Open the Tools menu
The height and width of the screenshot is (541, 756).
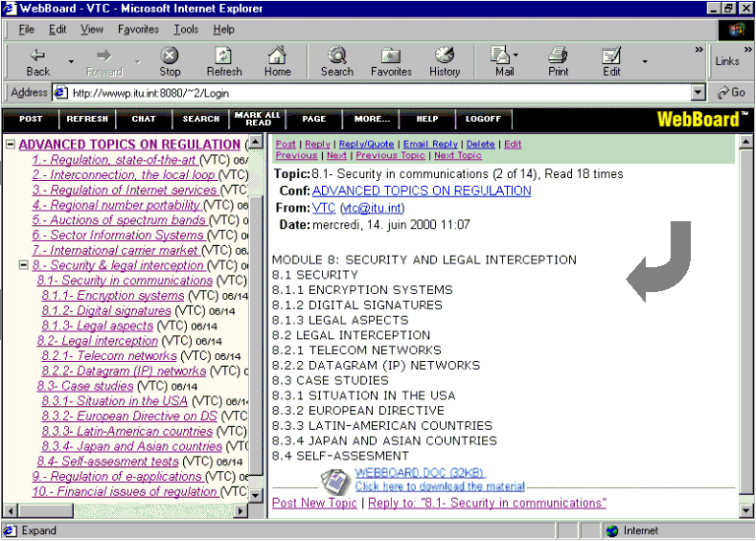(x=186, y=30)
